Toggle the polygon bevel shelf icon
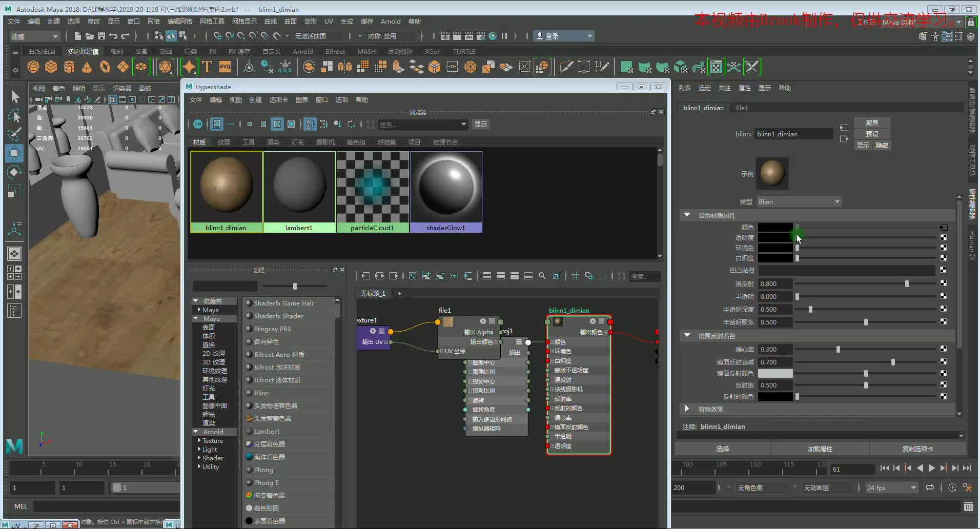The image size is (980, 529). coord(434,67)
